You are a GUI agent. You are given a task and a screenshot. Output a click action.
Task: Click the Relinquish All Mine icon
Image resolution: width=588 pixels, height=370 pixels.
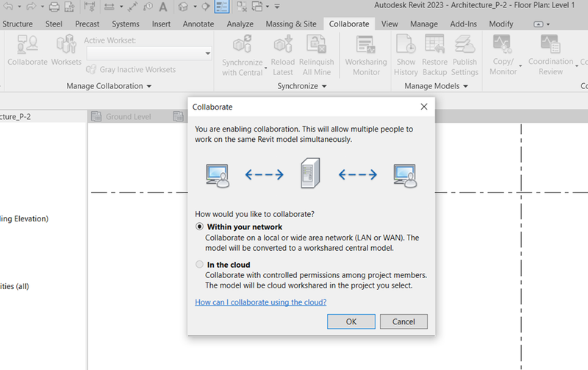[317, 56]
